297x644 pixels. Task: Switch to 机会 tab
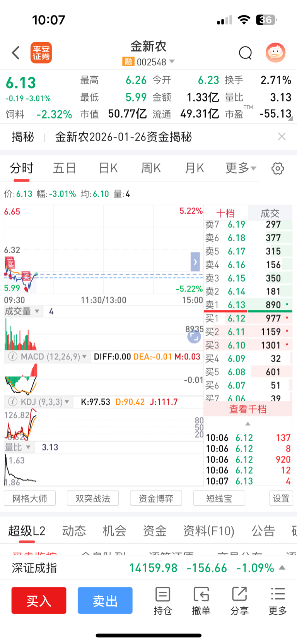click(x=114, y=531)
